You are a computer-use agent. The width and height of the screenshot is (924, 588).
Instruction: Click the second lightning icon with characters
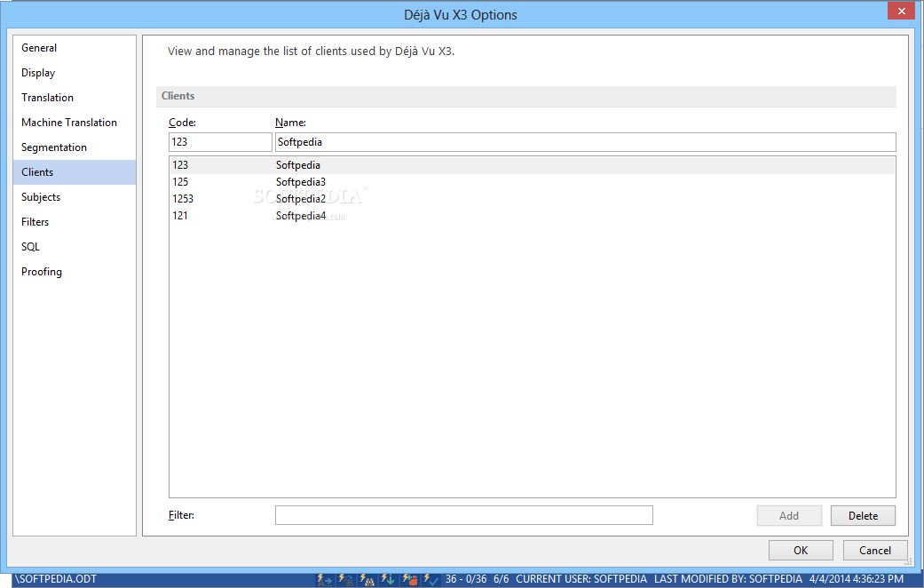(346, 580)
